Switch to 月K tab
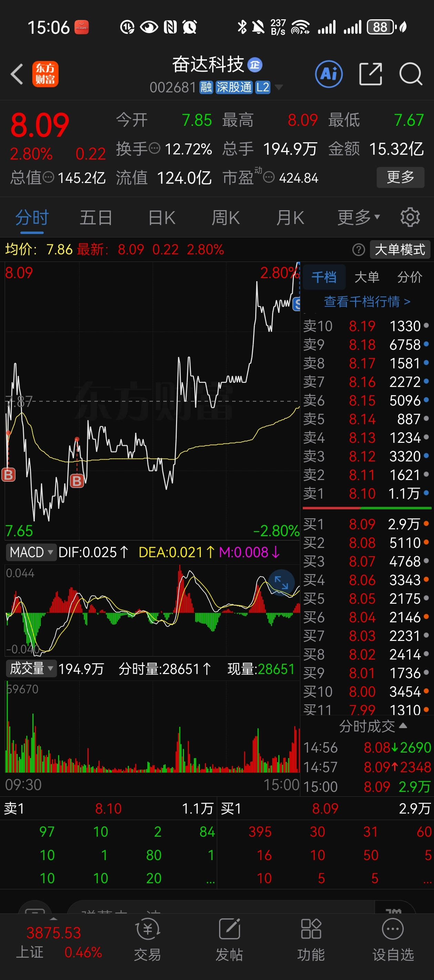 point(290,217)
